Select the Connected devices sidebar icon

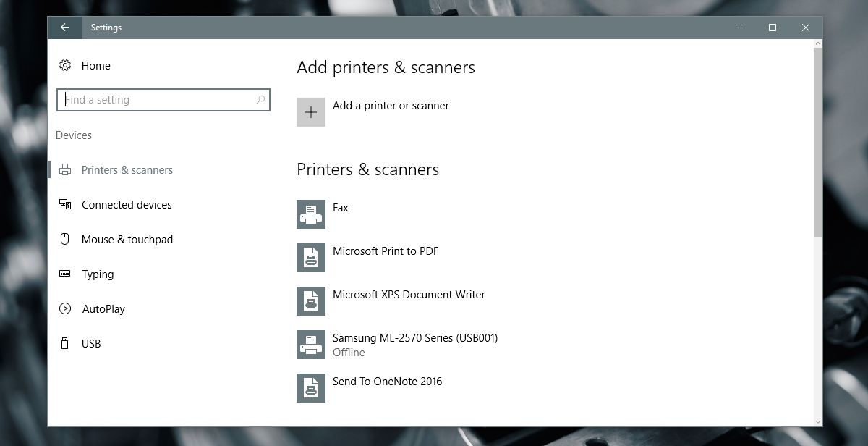point(65,205)
